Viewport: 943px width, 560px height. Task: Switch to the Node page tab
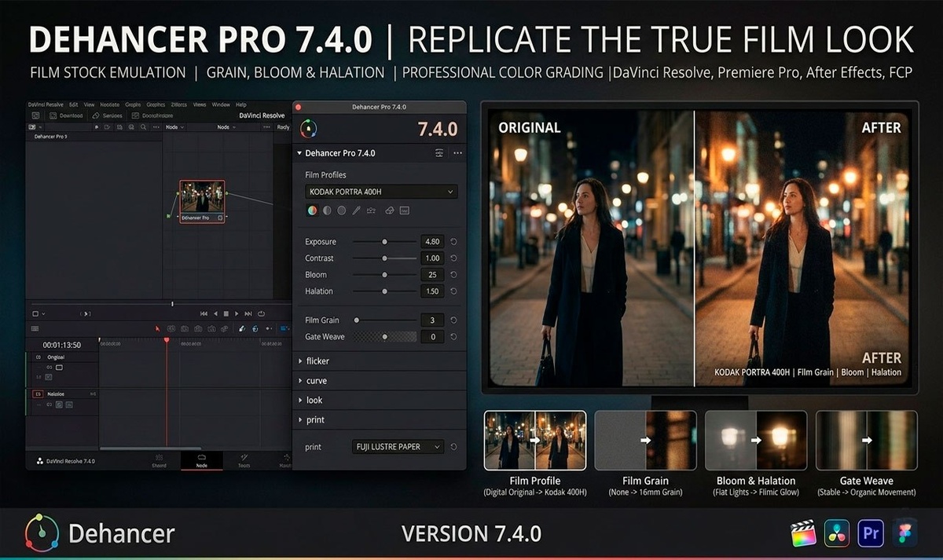(x=202, y=461)
